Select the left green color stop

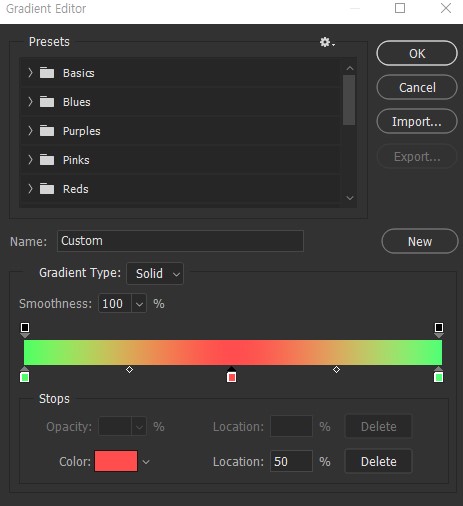coord(25,375)
